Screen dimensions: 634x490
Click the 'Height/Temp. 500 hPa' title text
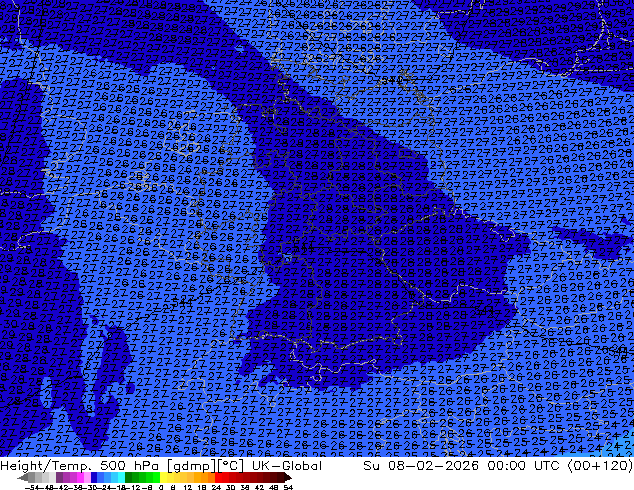80,466
